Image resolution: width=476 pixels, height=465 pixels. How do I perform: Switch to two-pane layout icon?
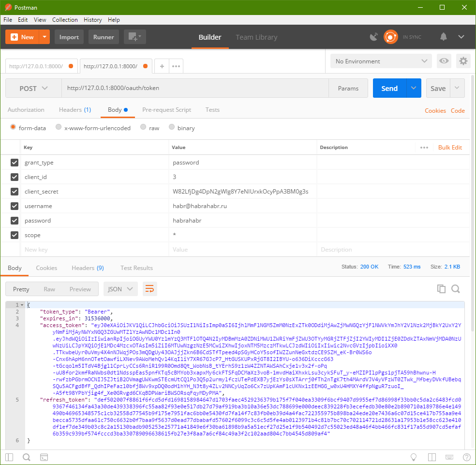431,457
